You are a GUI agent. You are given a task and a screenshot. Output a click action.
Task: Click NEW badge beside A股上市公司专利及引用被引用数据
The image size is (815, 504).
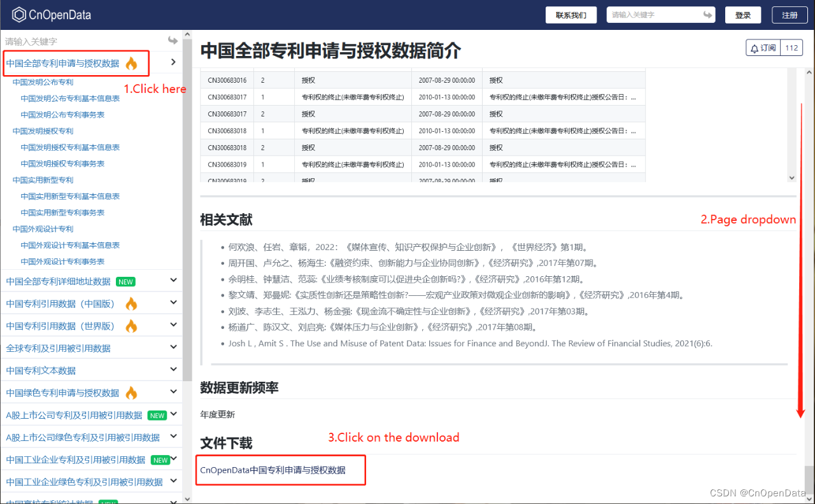(x=157, y=416)
